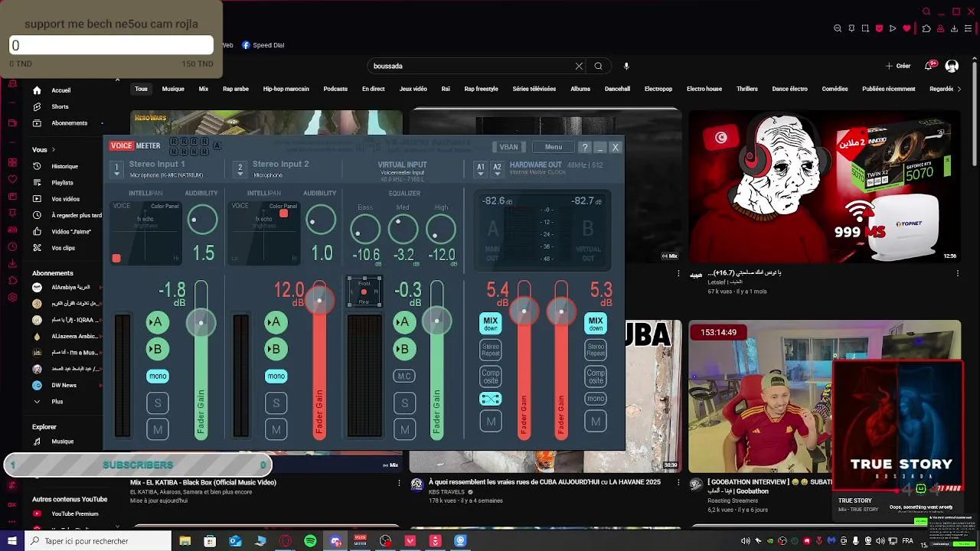Open the Stereo Input 2 device selector

tap(240, 168)
